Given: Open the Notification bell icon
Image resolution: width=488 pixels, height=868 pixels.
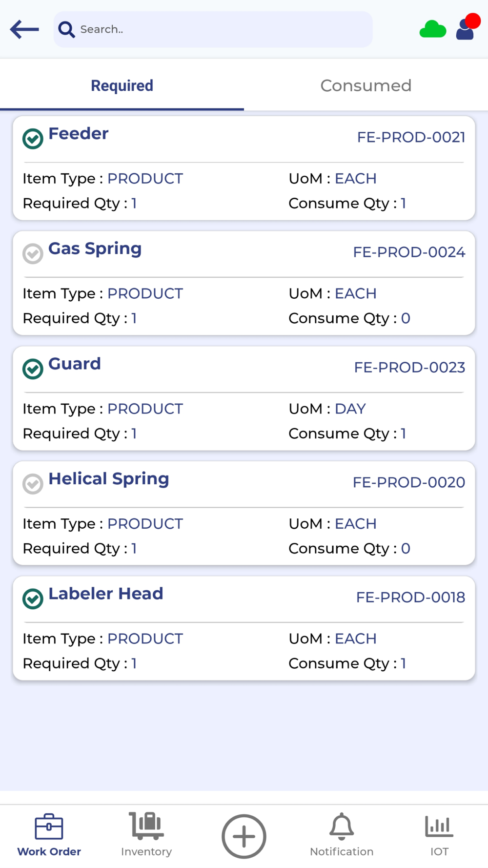Looking at the screenshot, I should [x=342, y=826].
